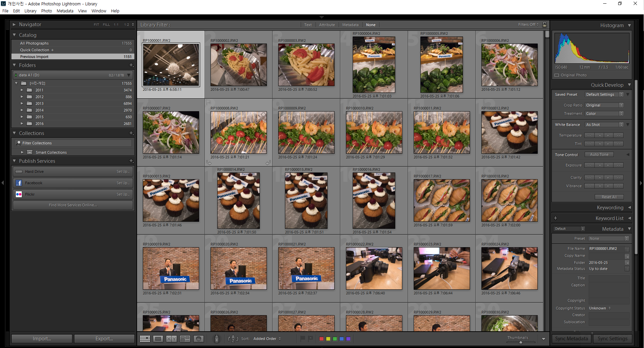Expand 2016 folder tree arrow
The image size is (644, 348).
point(22,124)
